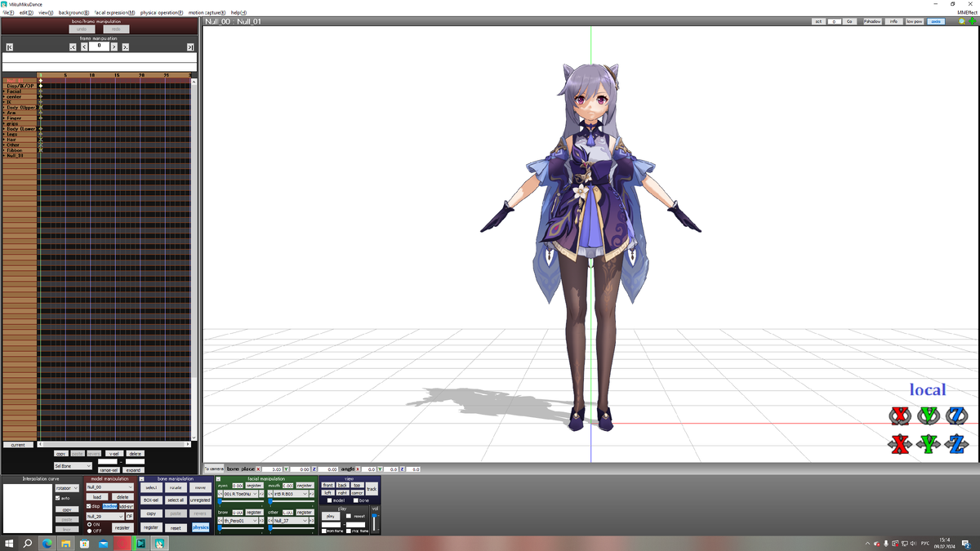Go to next keyframe (>.) button
Screen dimensions: 980x551
coord(126,47)
